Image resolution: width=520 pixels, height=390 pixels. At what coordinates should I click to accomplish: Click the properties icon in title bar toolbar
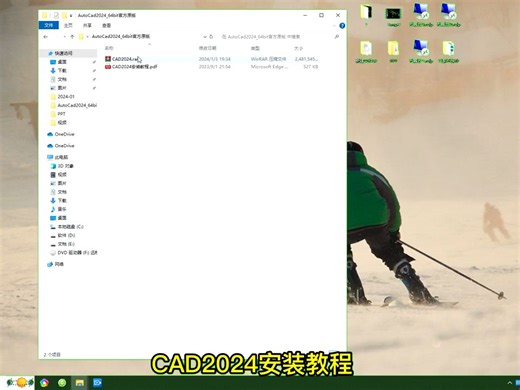click(56, 15)
